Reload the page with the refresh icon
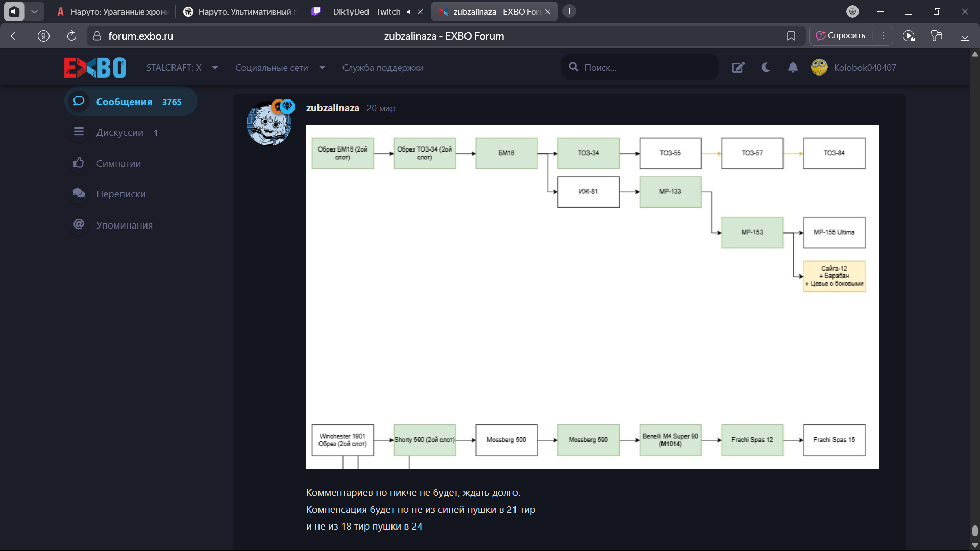This screenshot has width=980, height=551. coord(71,36)
